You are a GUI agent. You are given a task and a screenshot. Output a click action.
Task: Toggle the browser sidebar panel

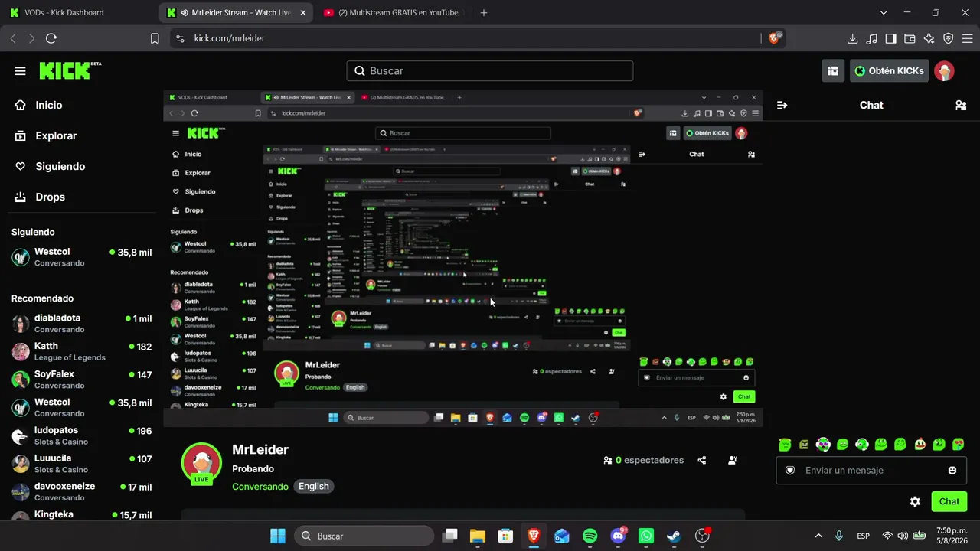890,38
